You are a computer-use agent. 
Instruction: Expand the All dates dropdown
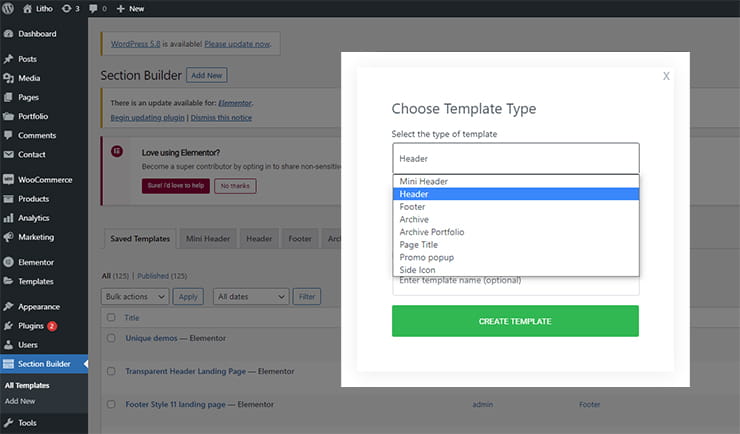point(249,297)
